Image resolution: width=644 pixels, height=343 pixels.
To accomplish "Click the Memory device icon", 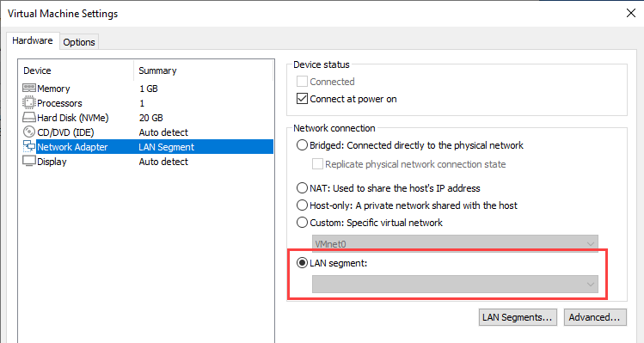I will click(29, 88).
